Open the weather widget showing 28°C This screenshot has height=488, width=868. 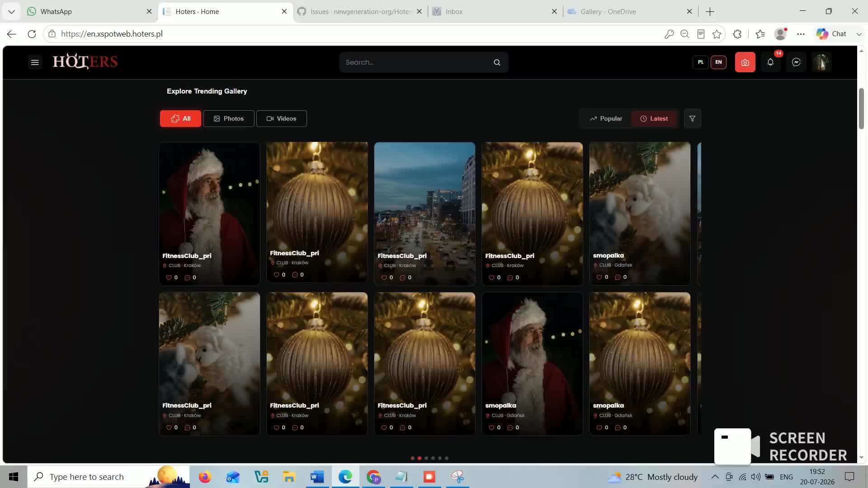click(x=652, y=477)
